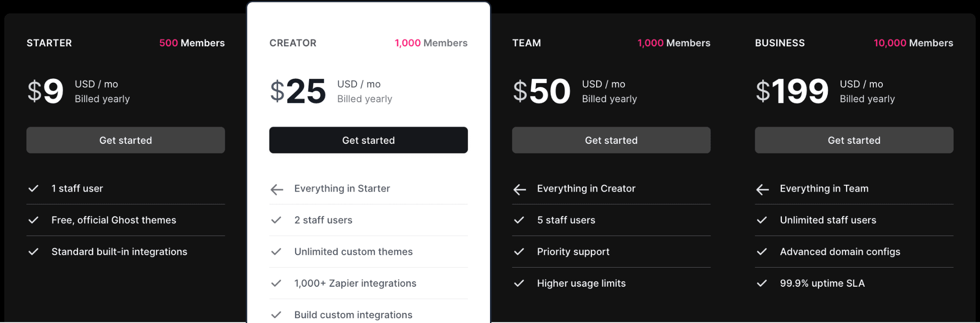Click the arrow icon beside Everything in Creator
The width and height of the screenshot is (980, 323).
(x=519, y=190)
